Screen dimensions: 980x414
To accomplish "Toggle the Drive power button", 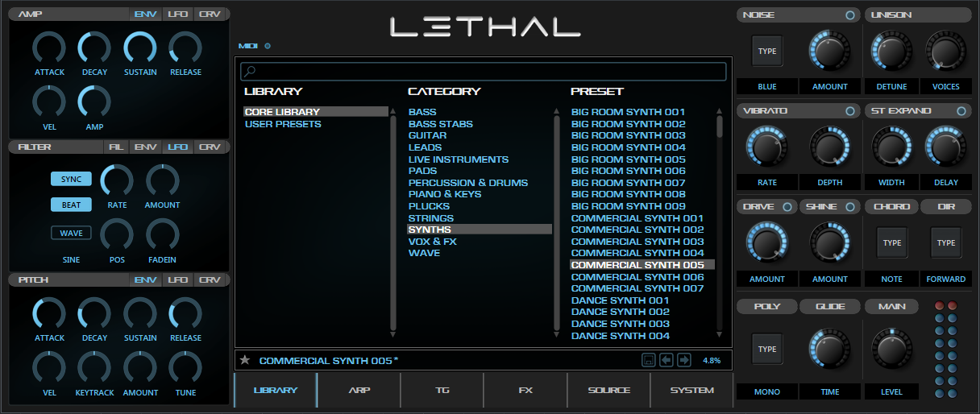I will [786, 207].
